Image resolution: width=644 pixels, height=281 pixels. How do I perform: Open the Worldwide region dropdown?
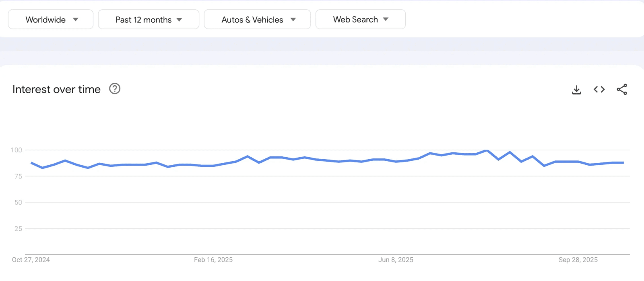51,19
